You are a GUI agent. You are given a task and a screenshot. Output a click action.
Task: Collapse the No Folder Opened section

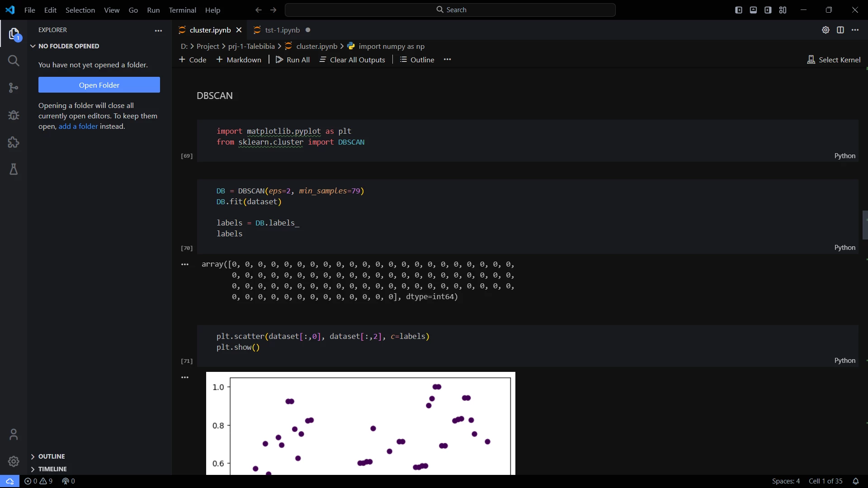(x=69, y=46)
